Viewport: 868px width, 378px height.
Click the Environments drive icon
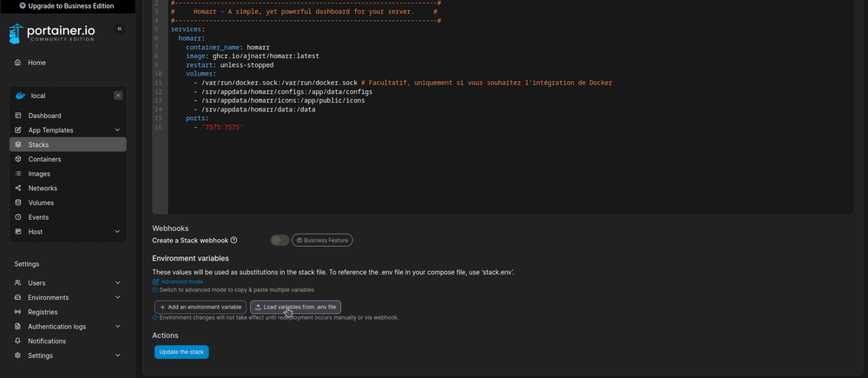pyautogui.click(x=18, y=297)
